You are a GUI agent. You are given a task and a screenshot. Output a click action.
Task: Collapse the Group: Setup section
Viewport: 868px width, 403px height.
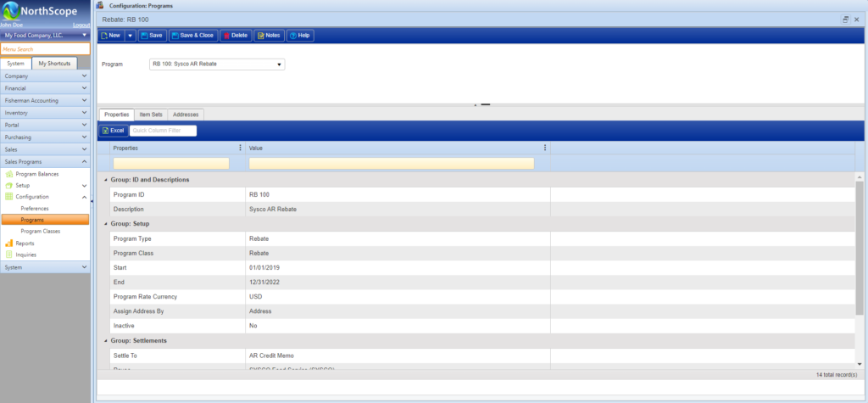click(105, 224)
